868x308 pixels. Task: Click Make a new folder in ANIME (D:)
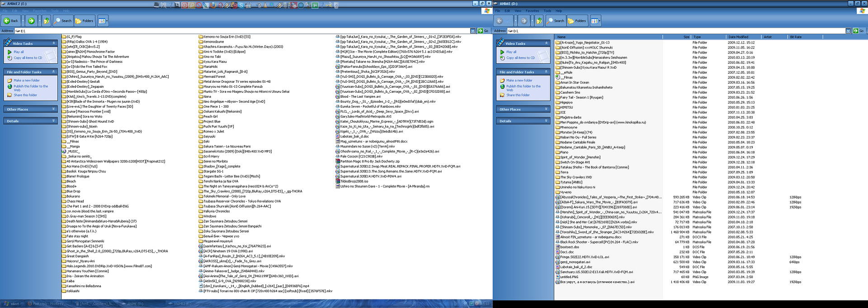(x=519, y=81)
